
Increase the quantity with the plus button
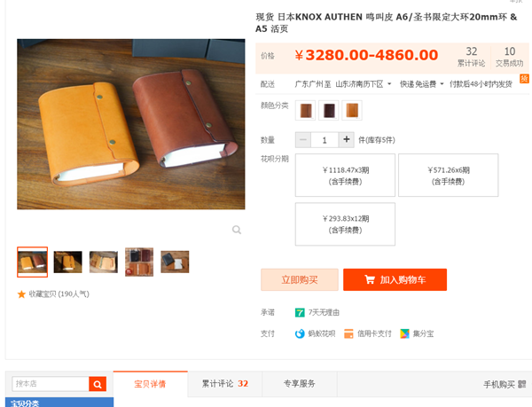pos(347,139)
